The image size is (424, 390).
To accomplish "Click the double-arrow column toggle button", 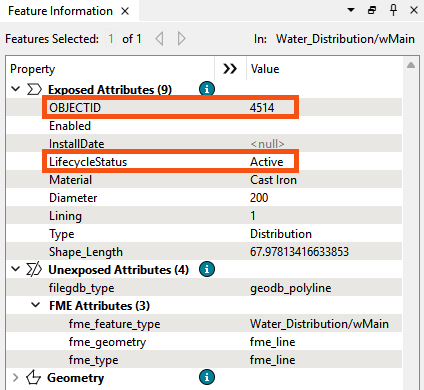I will pyautogui.click(x=230, y=69).
